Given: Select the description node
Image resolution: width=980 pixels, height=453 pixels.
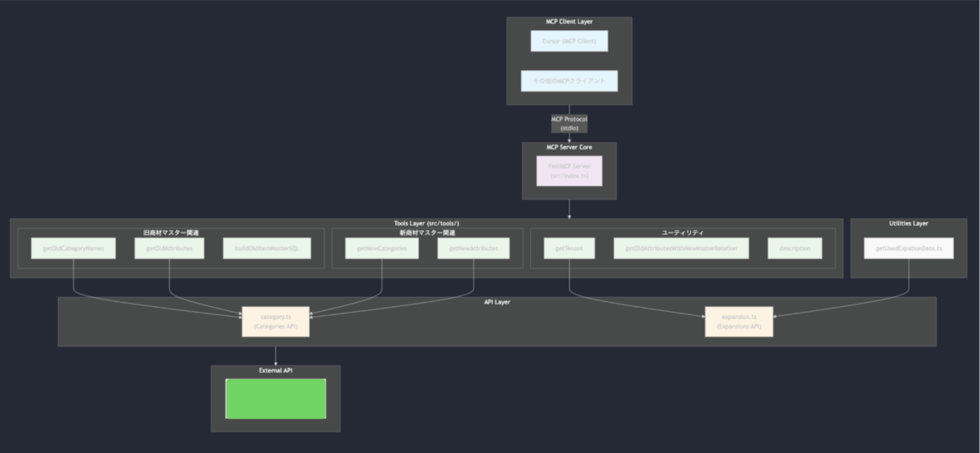Looking at the screenshot, I should point(795,248).
